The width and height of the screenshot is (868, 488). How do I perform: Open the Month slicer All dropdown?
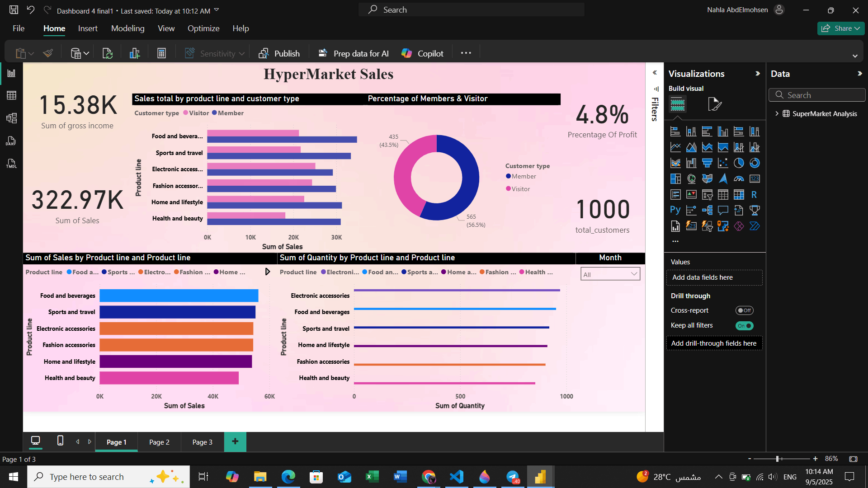tap(634, 274)
